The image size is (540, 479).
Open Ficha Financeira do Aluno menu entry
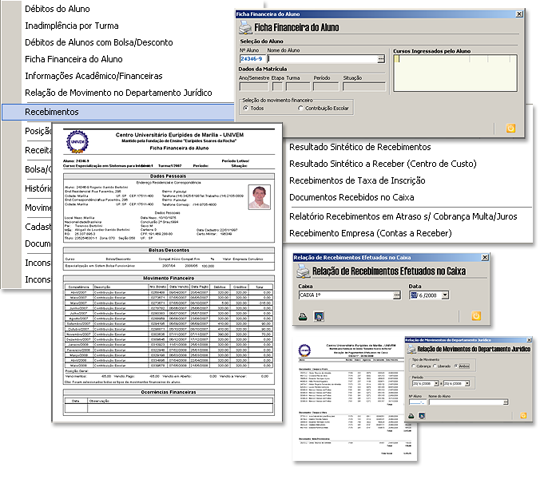pos(74,59)
